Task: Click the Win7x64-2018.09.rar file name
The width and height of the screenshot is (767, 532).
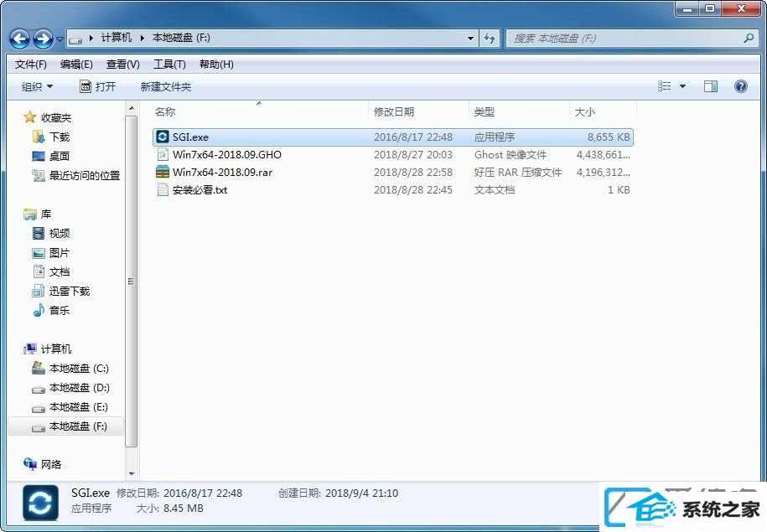Action: point(223,172)
